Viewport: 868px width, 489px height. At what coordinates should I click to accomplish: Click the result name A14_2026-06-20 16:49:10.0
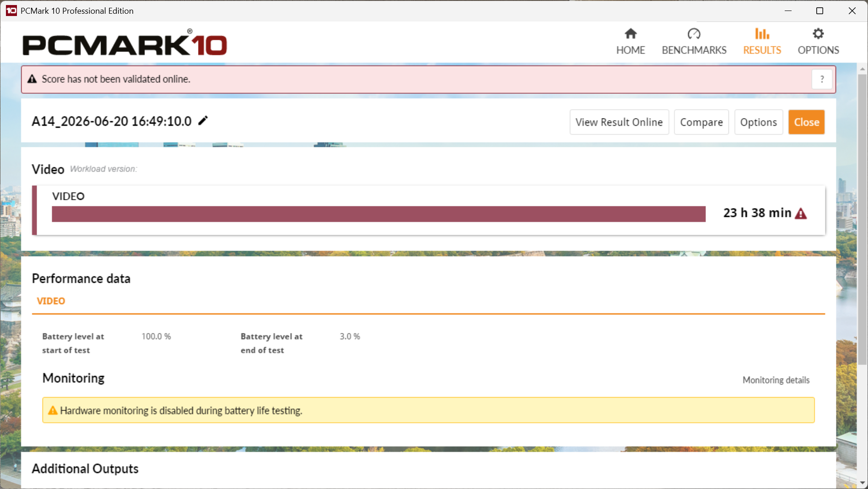point(112,121)
